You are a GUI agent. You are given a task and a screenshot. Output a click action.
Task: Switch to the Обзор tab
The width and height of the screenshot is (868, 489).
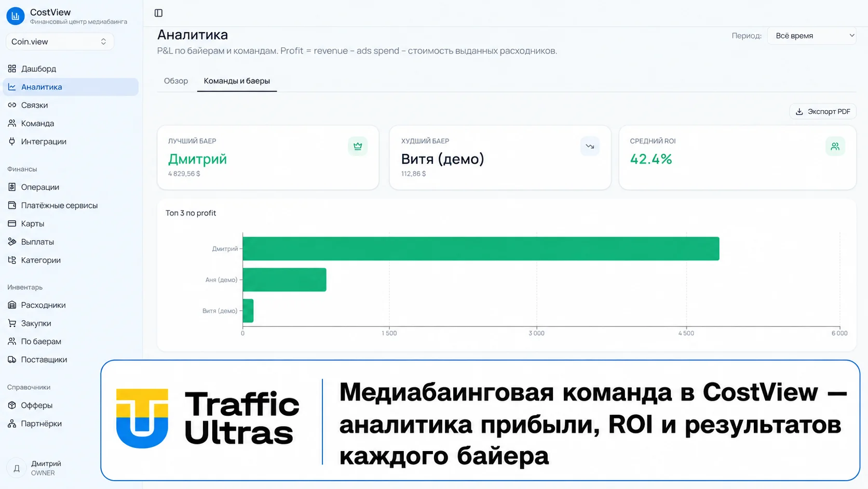click(x=176, y=81)
